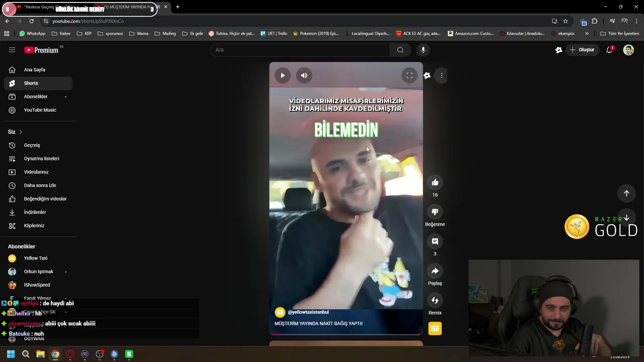Screen dimensions: 644x362
Task: Open Beğendiğim videolar list
Action: 38,199
